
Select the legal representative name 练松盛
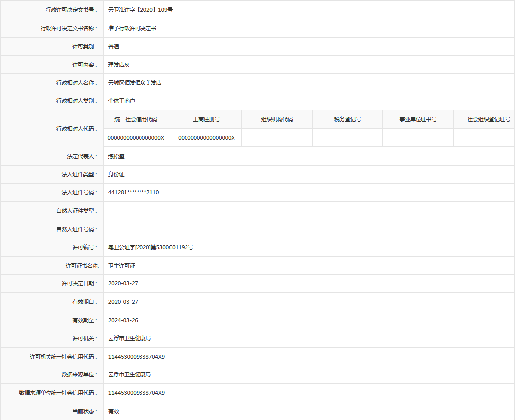[116, 157]
